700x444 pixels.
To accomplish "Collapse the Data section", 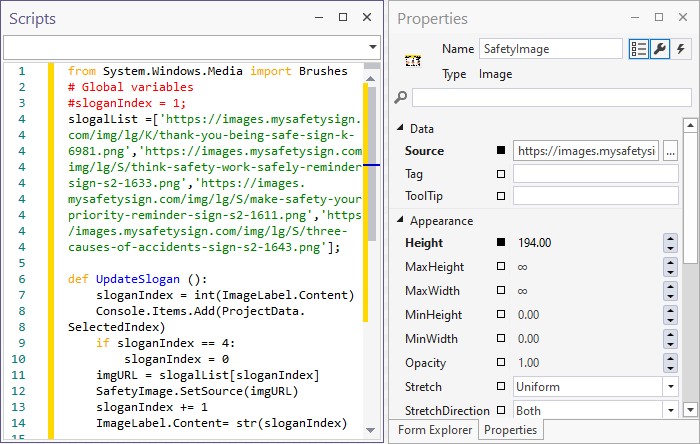I will 401,129.
